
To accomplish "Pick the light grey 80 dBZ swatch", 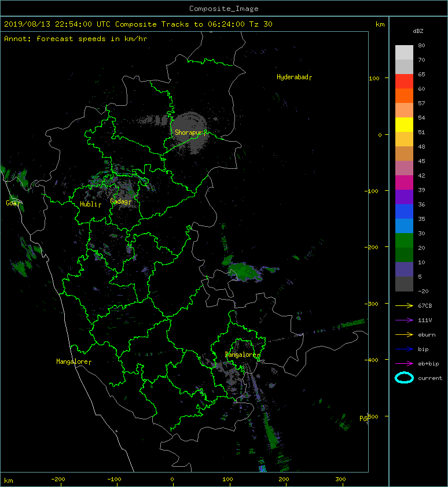I will point(404,53).
